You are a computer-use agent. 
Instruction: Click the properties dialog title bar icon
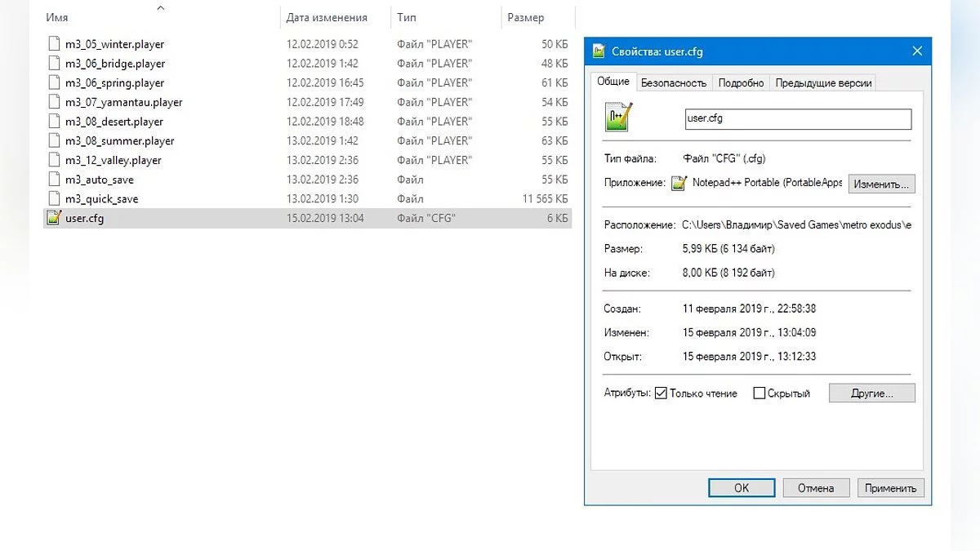coord(598,51)
